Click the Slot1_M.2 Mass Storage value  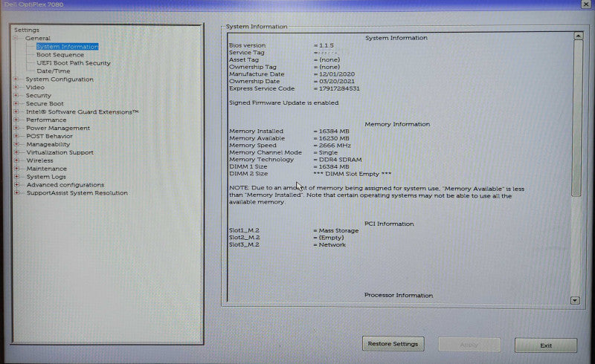coord(338,230)
